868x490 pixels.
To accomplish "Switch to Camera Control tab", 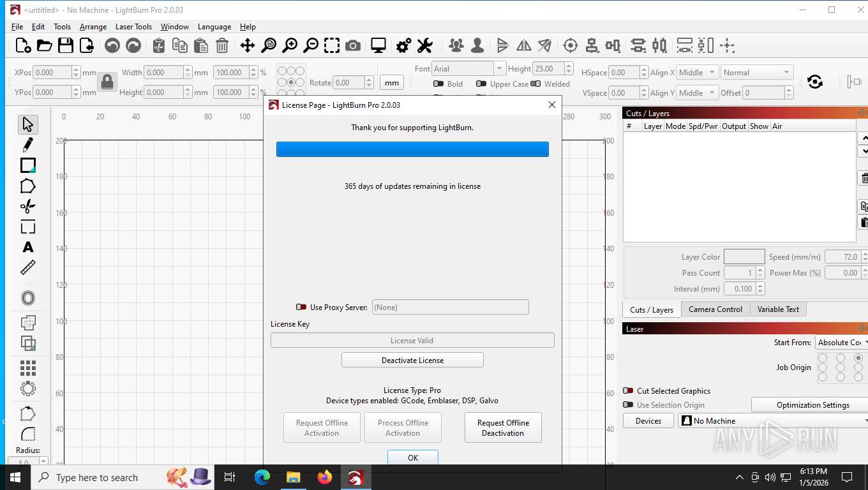I will tap(715, 309).
